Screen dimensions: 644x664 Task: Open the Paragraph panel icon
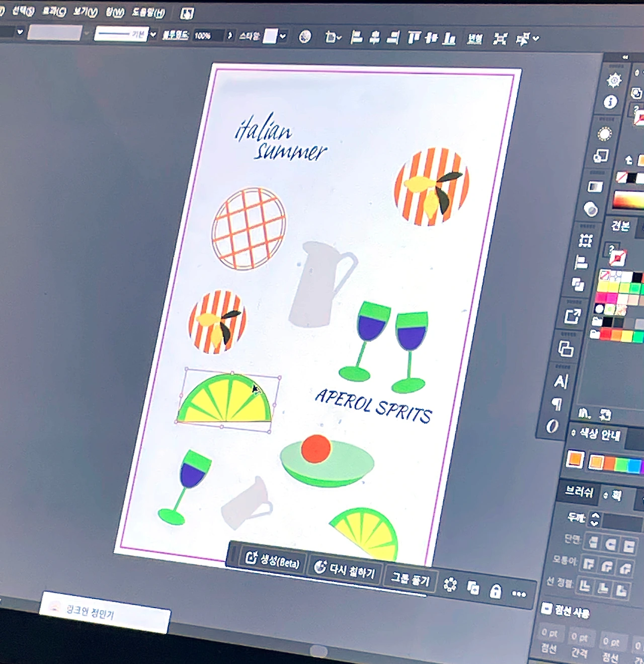(557, 404)
